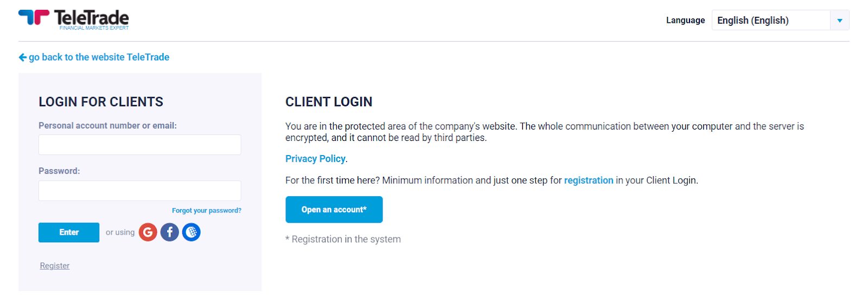Click the Password: label
Viewport: 868px width, 296px height.
click(x=59, y=171)
